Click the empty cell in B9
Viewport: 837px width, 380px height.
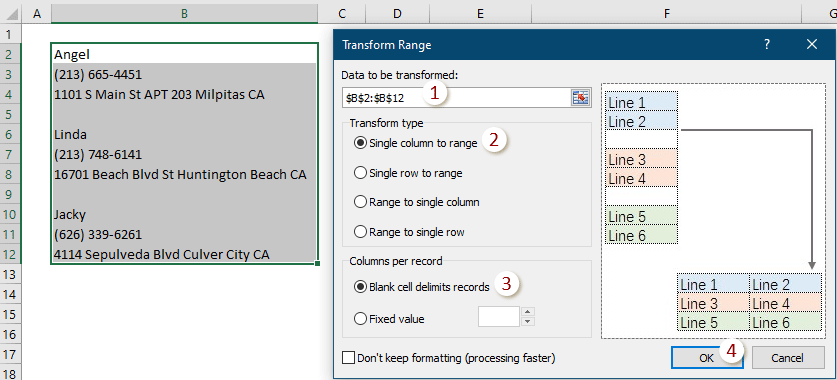click(x=184, y=194)
